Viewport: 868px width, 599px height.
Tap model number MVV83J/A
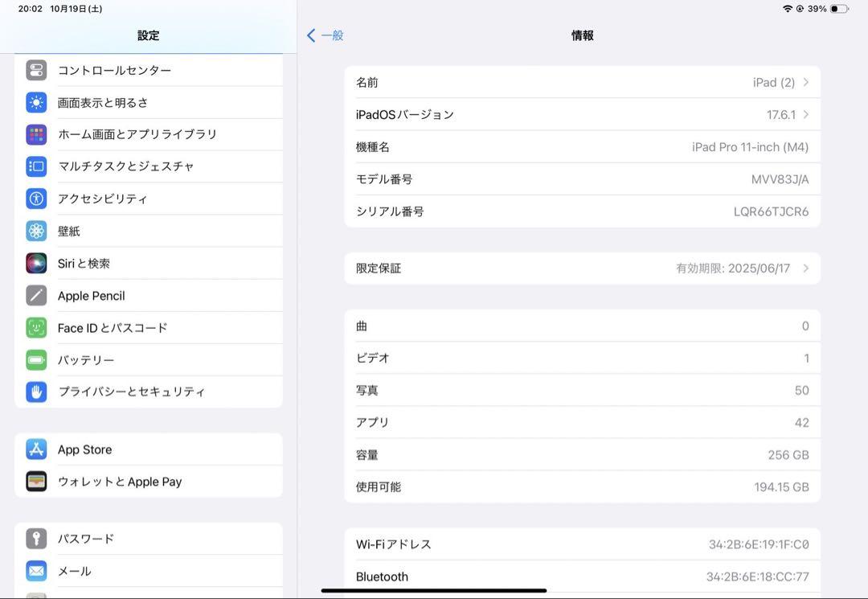[x=780, y=178]
